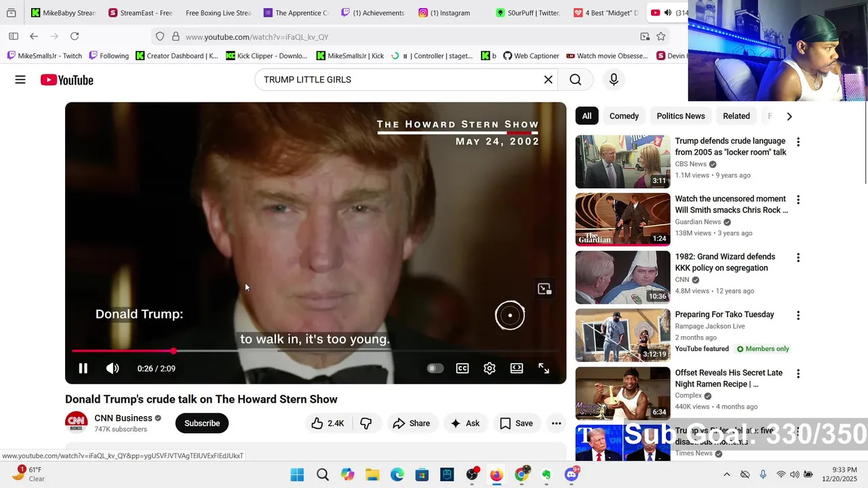The width and height of the screenshot is (868, 488).
Task: Open the Following Twitch bookmark
Action: point(108,56)
